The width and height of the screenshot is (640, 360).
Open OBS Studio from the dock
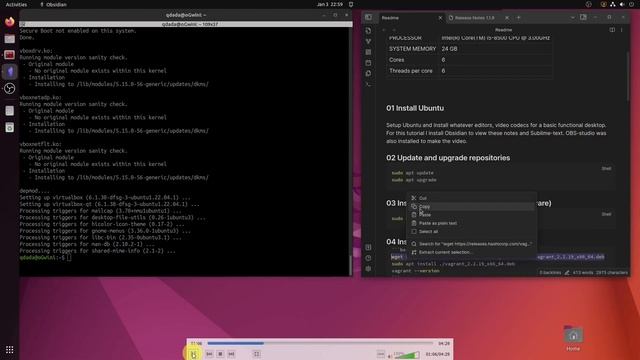9,89
